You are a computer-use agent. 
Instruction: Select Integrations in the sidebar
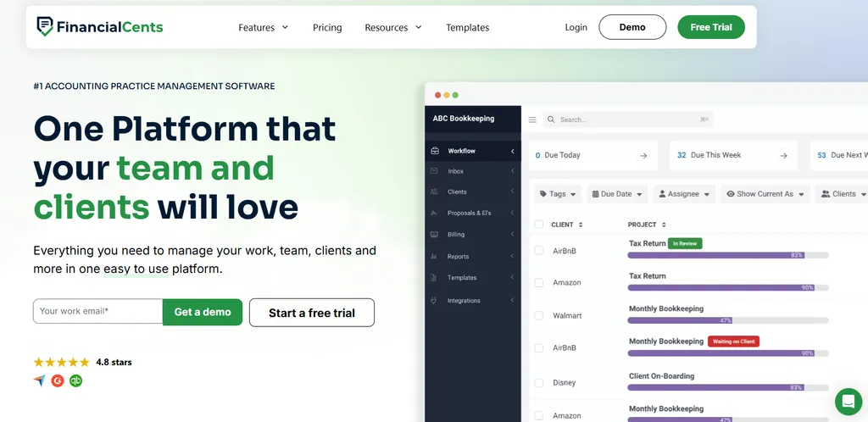[464, 300]
